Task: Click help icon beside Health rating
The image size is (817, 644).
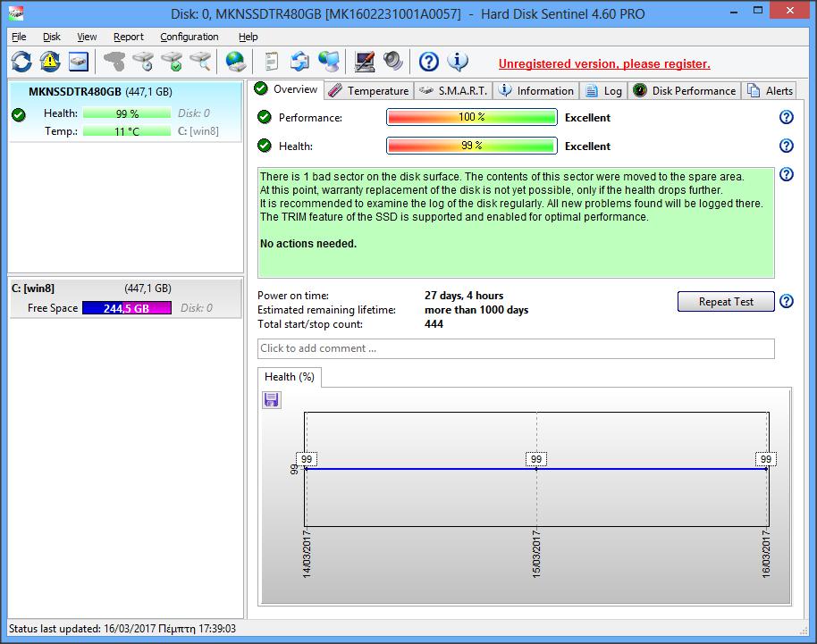Action: (787, 146)
